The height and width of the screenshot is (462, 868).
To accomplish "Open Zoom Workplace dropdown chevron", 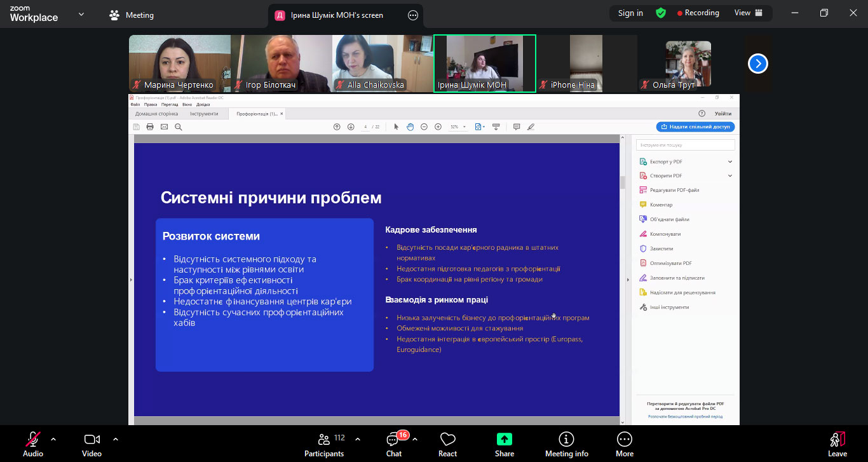I will point(81,14).
